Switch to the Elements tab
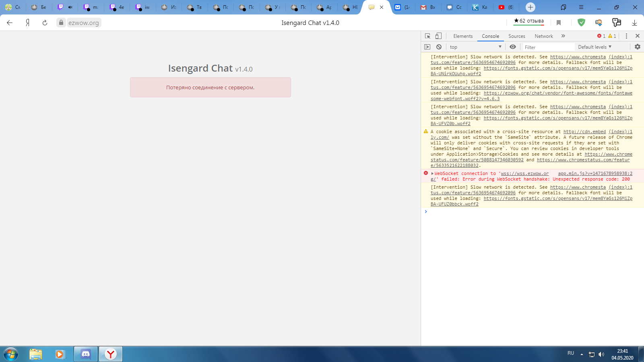This screenshot has width=644, height=362. pyautogui.click(x=463, y=36)
